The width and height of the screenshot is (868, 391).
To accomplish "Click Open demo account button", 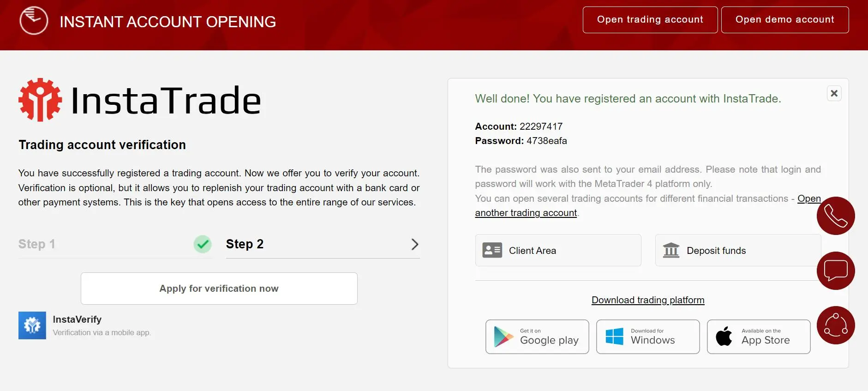I will [x=785, y=20].
